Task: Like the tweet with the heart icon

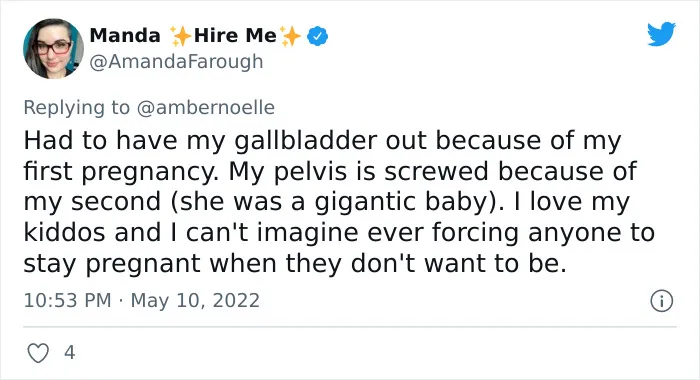Action: point(38,353)
